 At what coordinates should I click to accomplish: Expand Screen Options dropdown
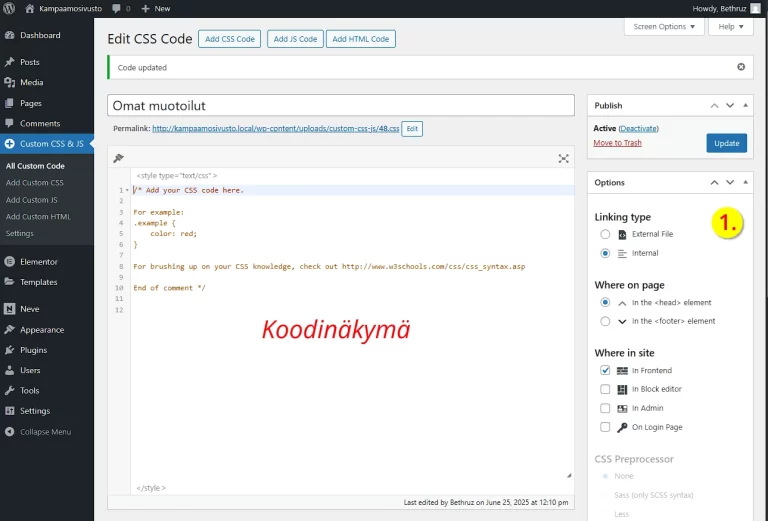tap(664, 27)
